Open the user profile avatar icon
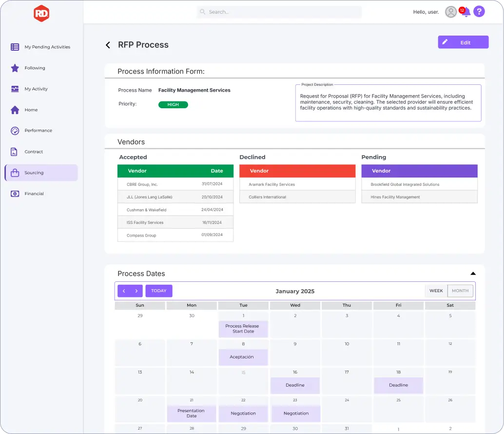Screen dimensions: 504x434 point(451,12)
